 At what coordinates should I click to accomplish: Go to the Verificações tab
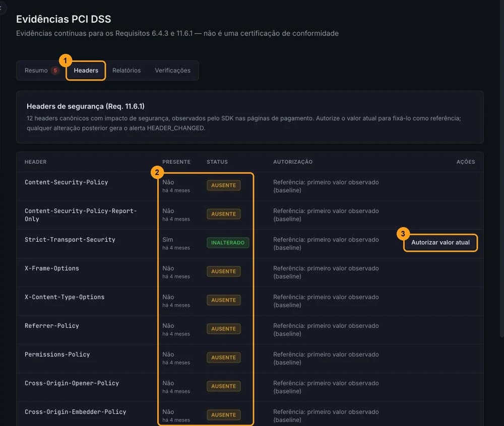tap(172, 70)
